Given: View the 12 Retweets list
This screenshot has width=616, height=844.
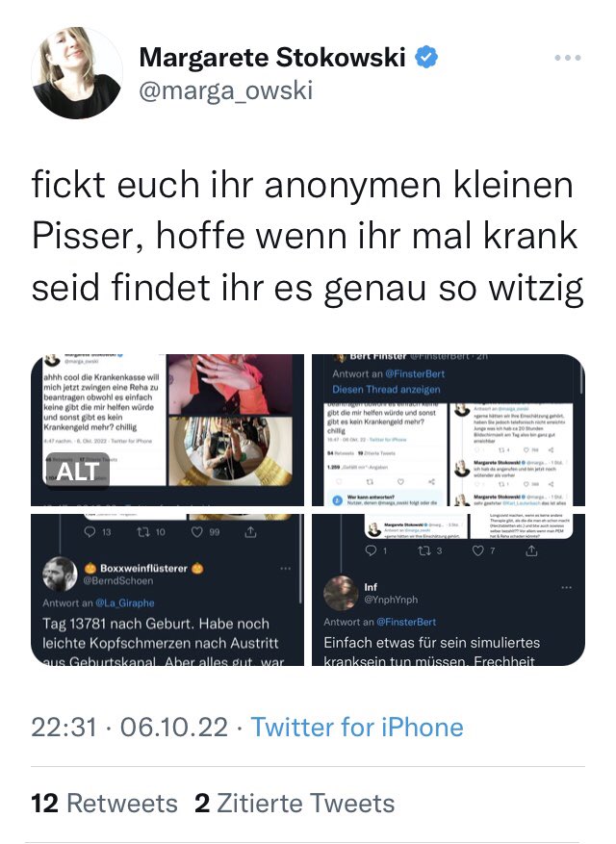Looking at the screenshot, I should [x=105, y=804].
